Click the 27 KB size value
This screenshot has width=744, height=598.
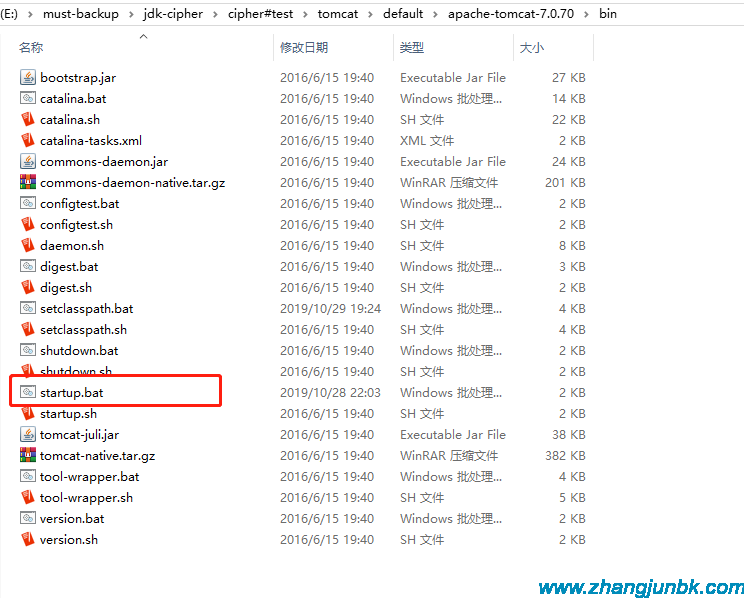click(x=568, y=78)
